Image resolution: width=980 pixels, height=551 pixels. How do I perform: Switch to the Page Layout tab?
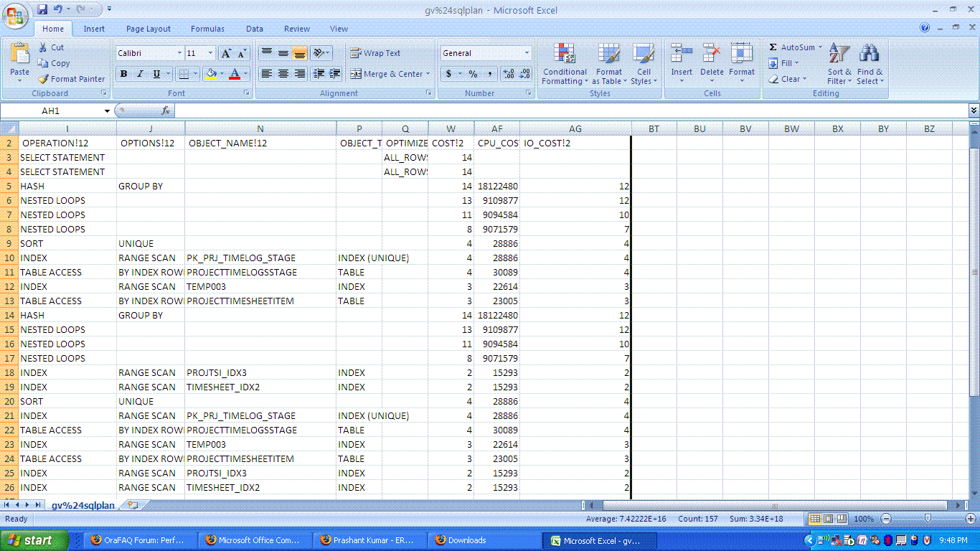[x=149, y=29]
